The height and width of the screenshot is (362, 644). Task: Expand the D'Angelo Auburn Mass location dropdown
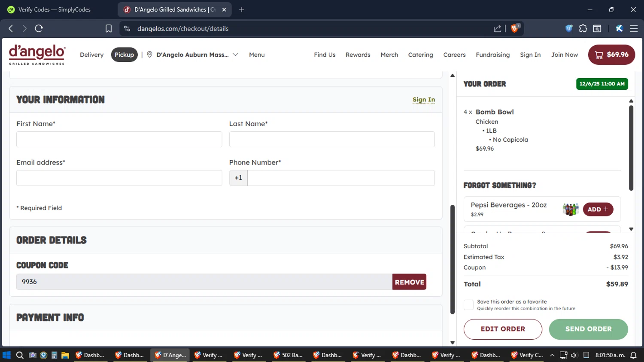coord(235,55)
